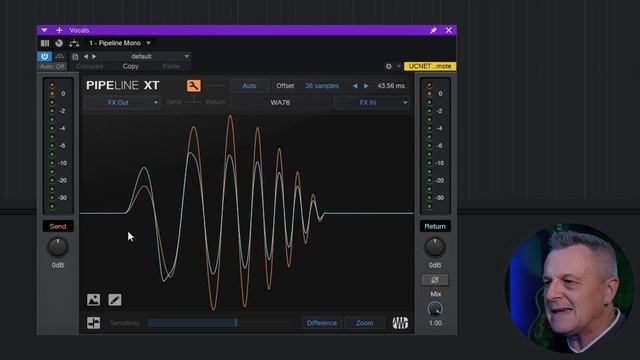The height and width of the screenshot is (360, 640).
Task: Click the Copy button
Action: click(131, 66)
